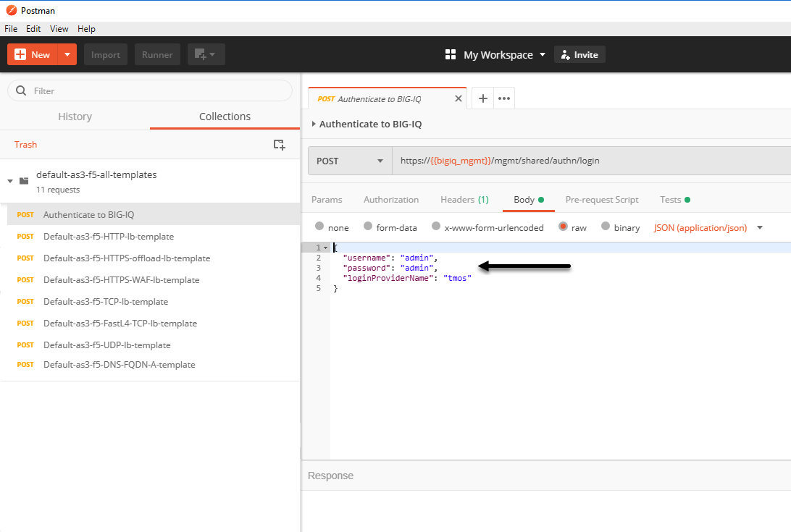The image size is (791, 532).
Task: Click the Filter search field
Action: (150, 90)
